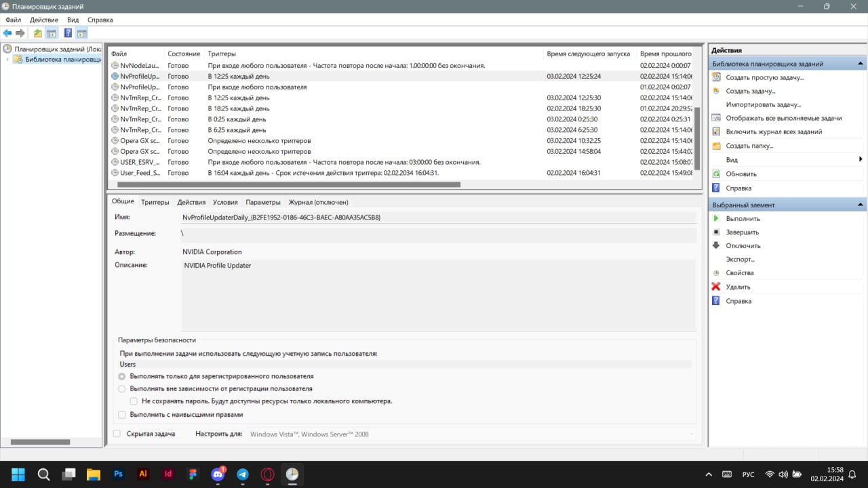Tick 'Выполнить с наивысшими правами' checkbox
The width and height of the screenshot is (868, 488).
point(122,414)
